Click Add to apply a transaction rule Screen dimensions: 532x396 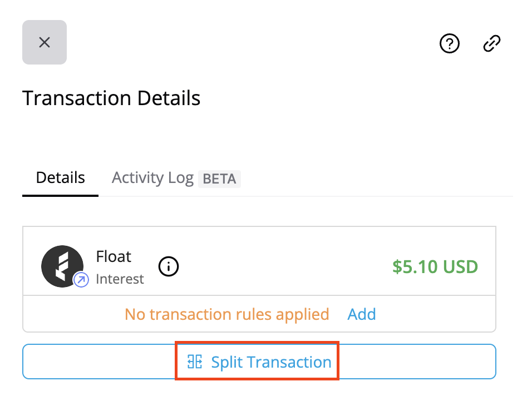point(362,314)
